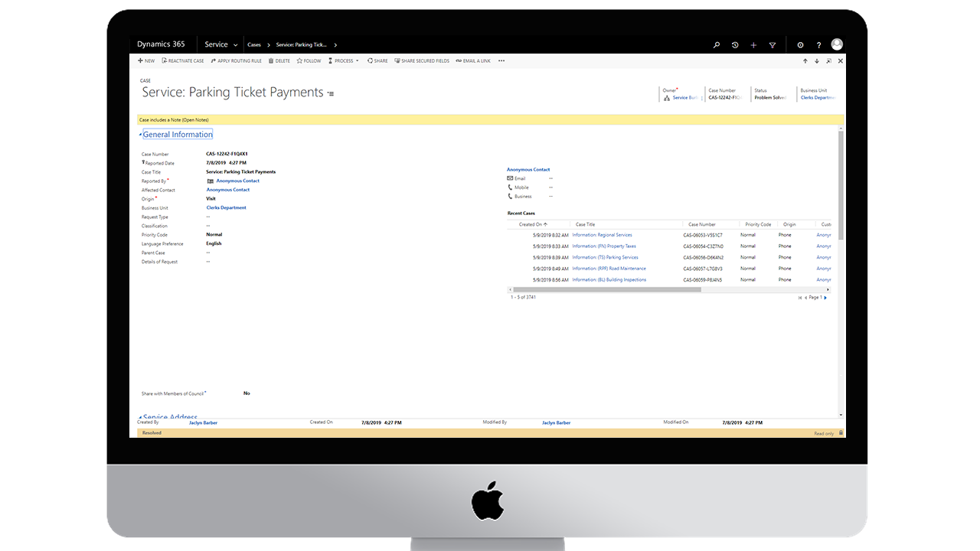This screenshot has width=980, height=551.
Task: Open the more commands ellipsis menu
Action: pos(501,60)
